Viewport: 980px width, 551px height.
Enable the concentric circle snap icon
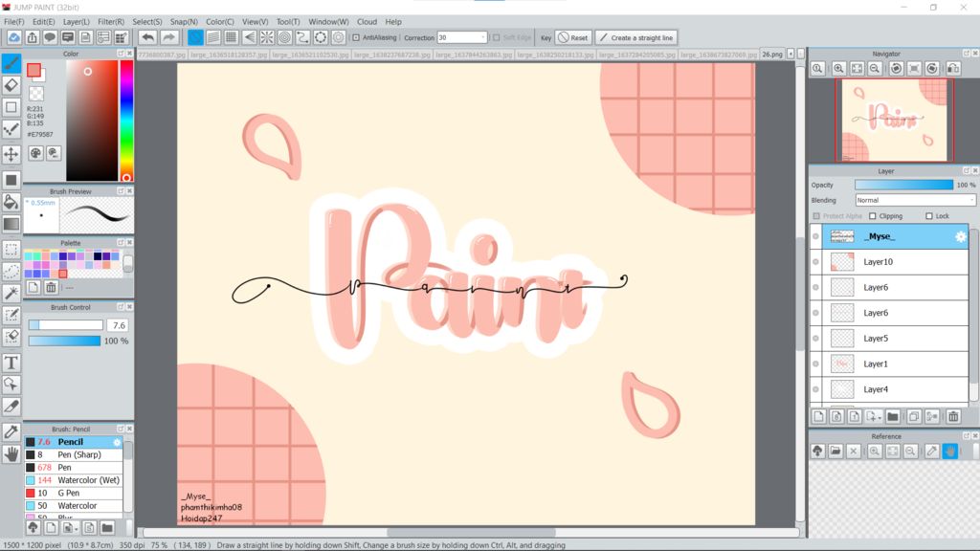coord(285,37)
